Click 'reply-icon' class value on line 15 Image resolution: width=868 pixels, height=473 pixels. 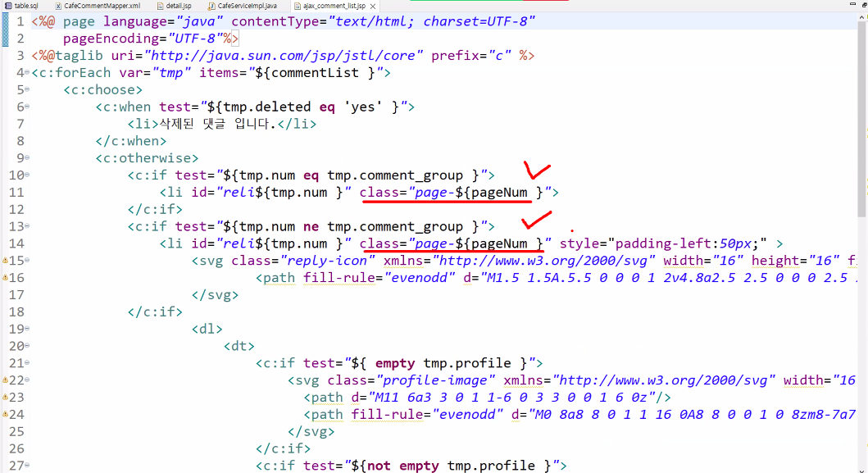[326, 261]
